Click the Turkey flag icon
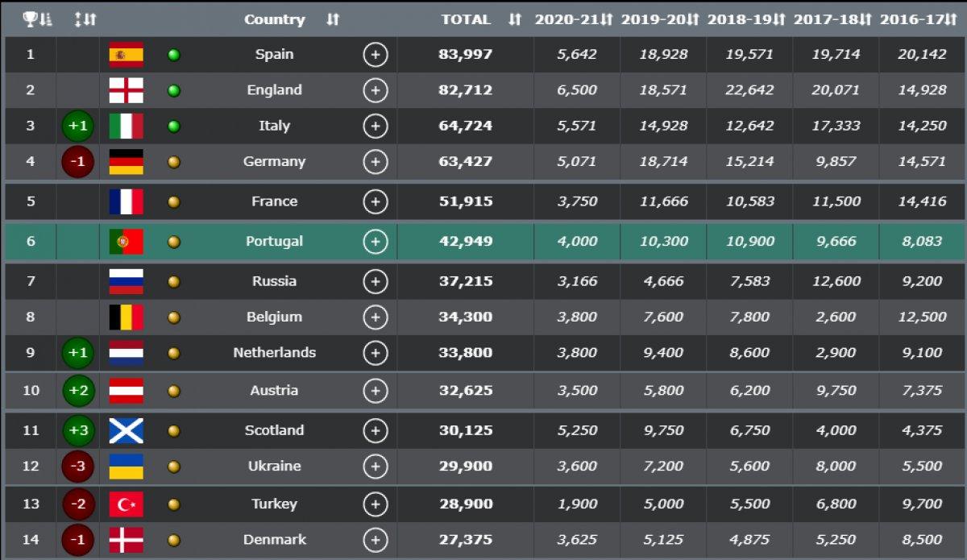The image size is (967, 560). (x=126, y=504)
